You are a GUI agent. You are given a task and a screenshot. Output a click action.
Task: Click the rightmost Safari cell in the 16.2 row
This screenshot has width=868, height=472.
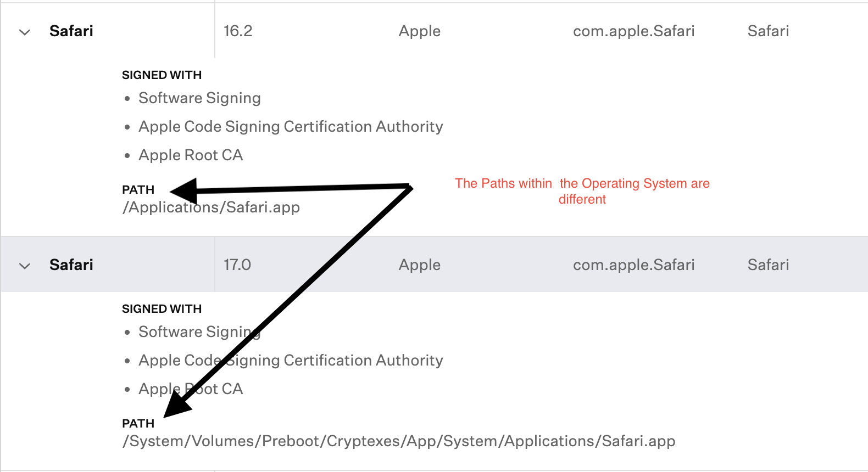pos(768,31)
